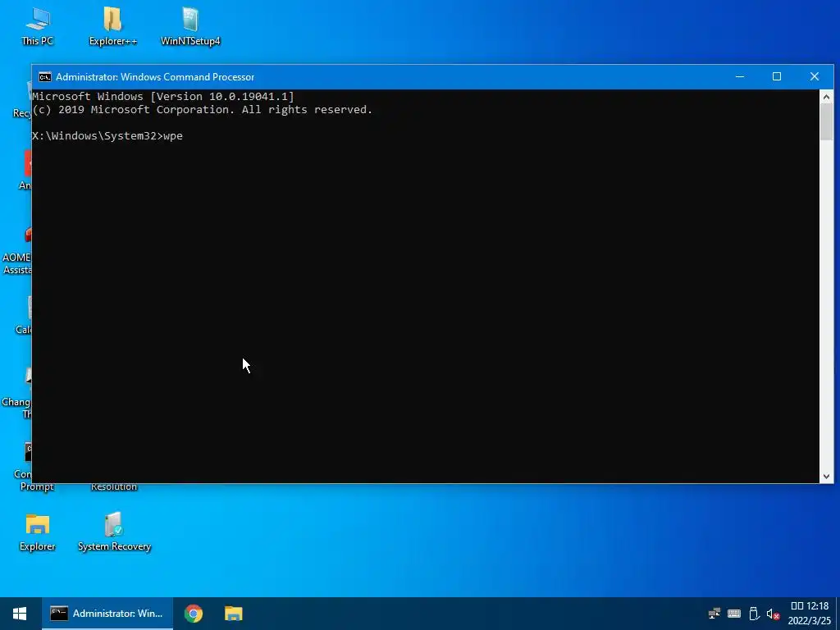The width and height of the screenshot is (840, 630).
Task: Close the Command Processor window
Action: [x=815, y=76]
